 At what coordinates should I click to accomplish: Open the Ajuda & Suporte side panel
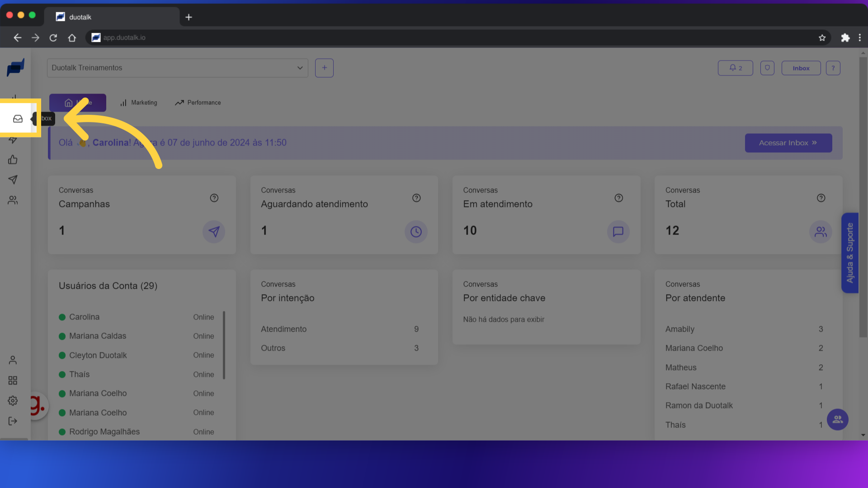849,253
